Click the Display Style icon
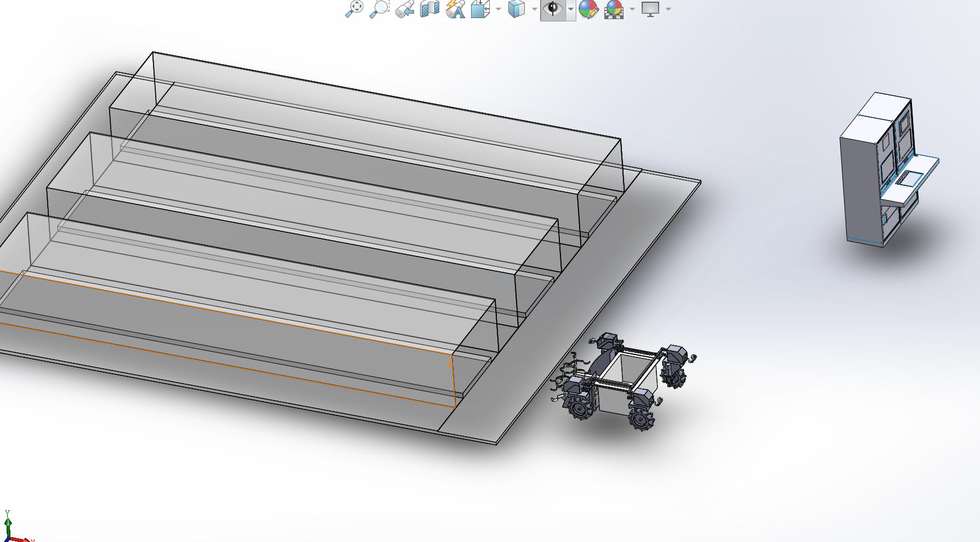The height and width of the screenshot is (542, 980). [516, 9]
